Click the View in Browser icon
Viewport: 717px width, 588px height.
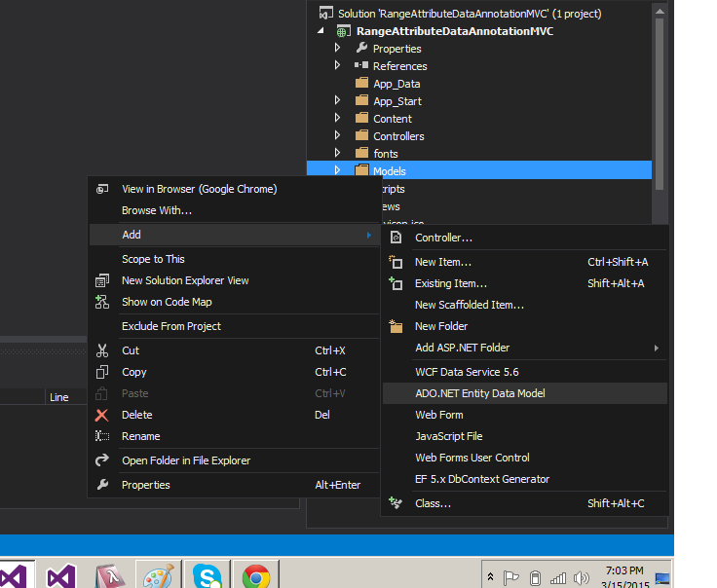pos(102,189)
